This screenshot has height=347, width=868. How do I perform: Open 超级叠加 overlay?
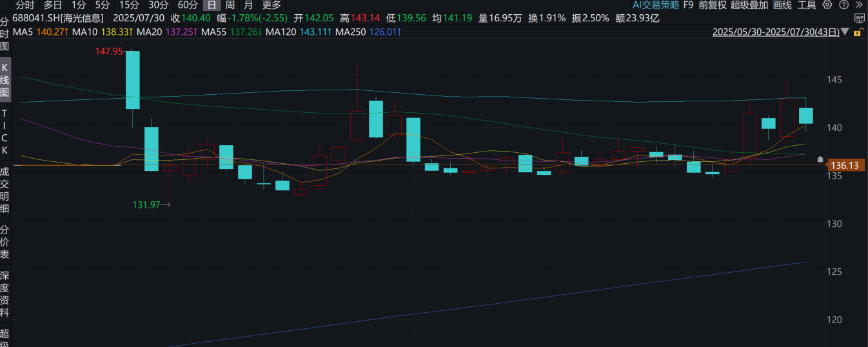(749, 5)
